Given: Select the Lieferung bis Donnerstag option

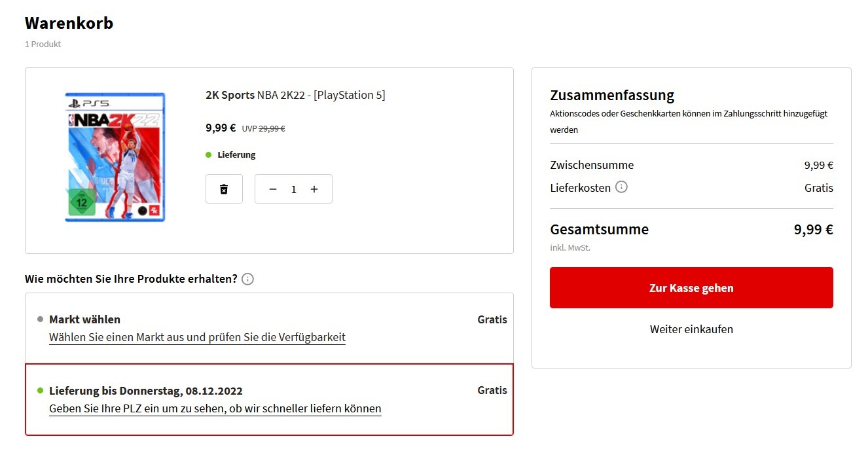Looking at the screenshot, I should (x=269, y=399).
